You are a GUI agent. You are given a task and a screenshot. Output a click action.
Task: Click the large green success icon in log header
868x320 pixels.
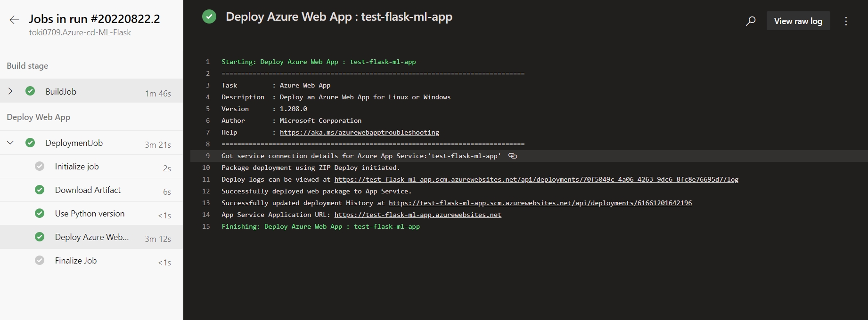(x=209, y=17)
